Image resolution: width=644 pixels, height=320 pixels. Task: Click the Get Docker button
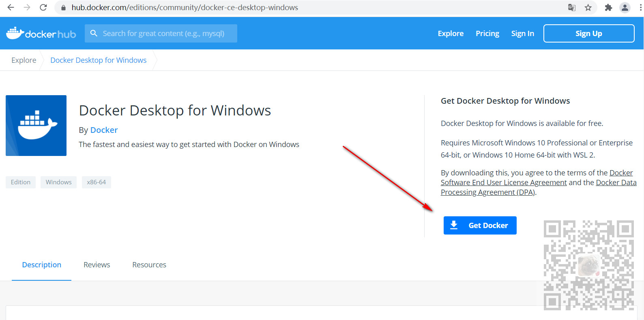[480, 225]
